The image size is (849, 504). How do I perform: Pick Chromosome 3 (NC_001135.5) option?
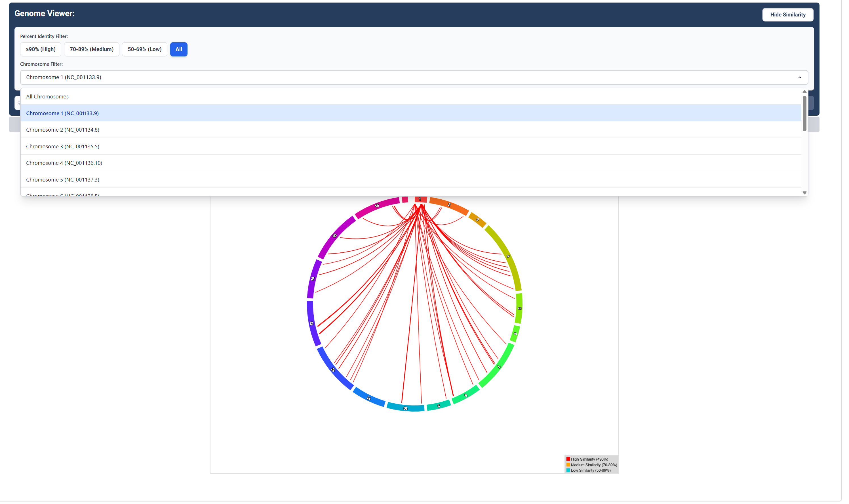coord(62,146)
